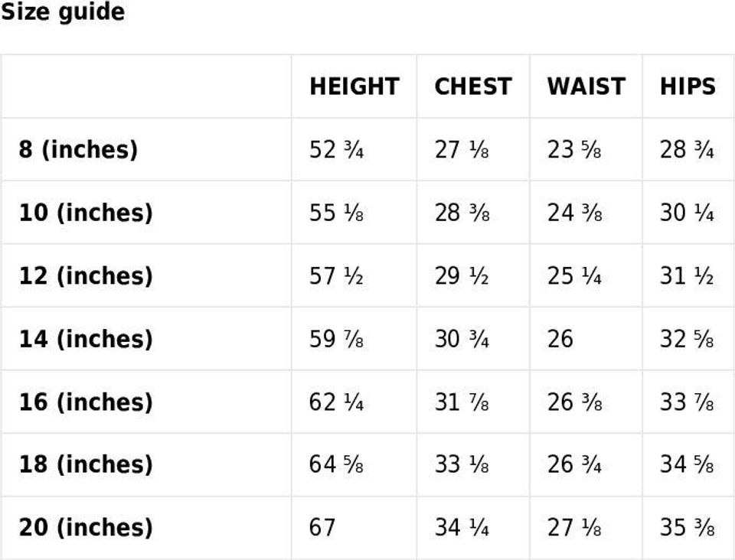Select the chest value for size 10
This screenshot has width=735, height=560.
(x=462, y=213)
